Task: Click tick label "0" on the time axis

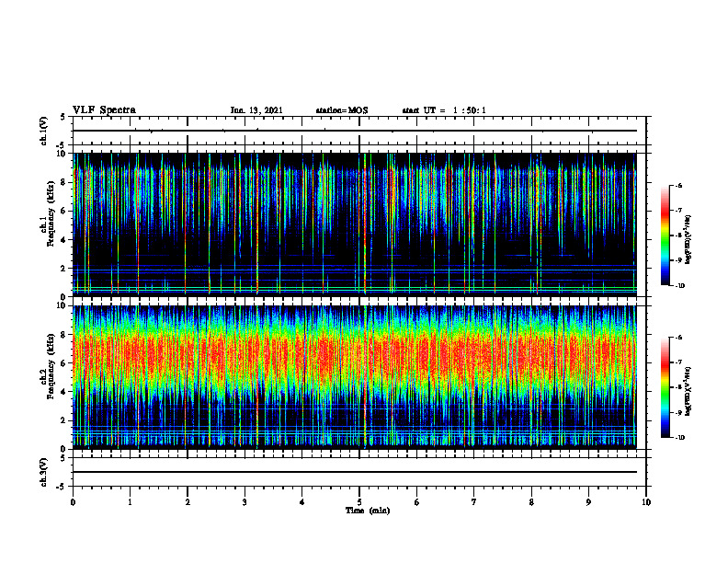Action: coord(73,502)
